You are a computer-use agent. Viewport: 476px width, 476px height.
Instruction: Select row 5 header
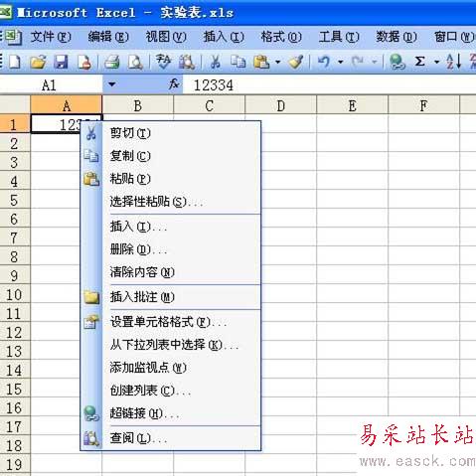tap(15, 200)
